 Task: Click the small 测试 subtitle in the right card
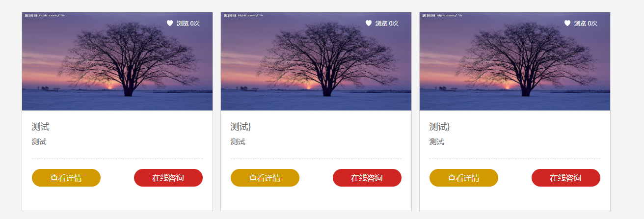(x=437, y=142)
